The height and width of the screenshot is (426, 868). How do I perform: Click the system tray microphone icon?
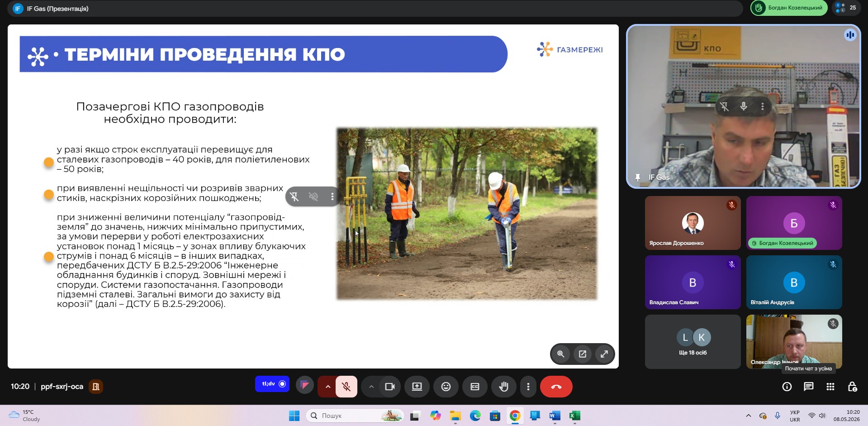(x=778, y=416)
